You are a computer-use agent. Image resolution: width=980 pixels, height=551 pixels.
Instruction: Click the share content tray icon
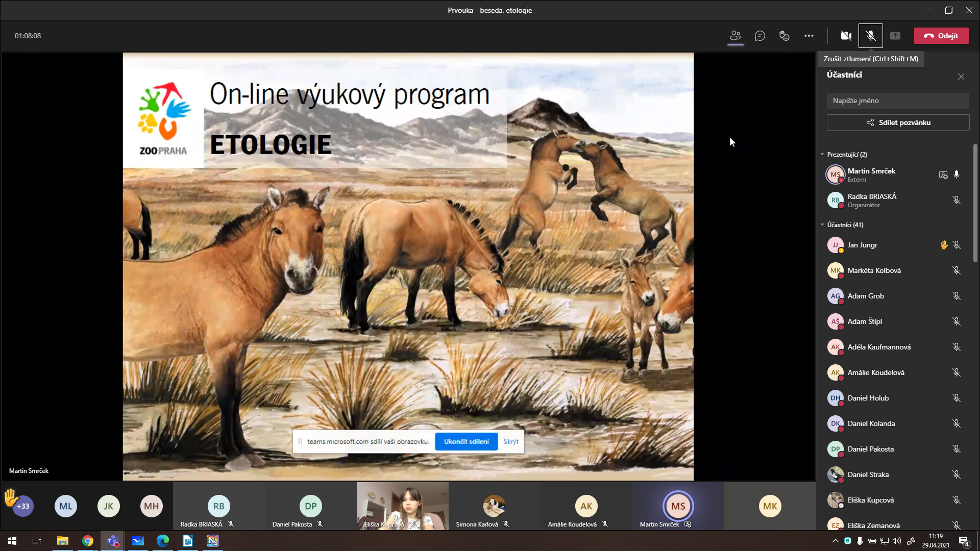(x=895, y=36)
